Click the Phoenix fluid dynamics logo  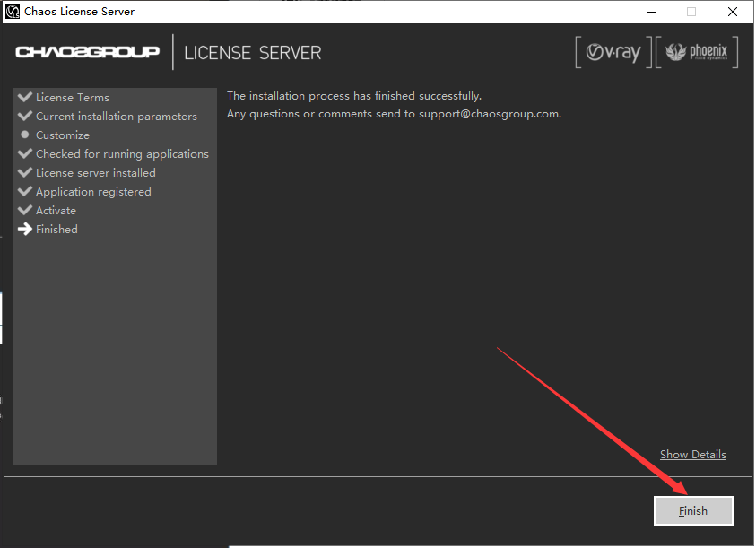pos(696,53)
